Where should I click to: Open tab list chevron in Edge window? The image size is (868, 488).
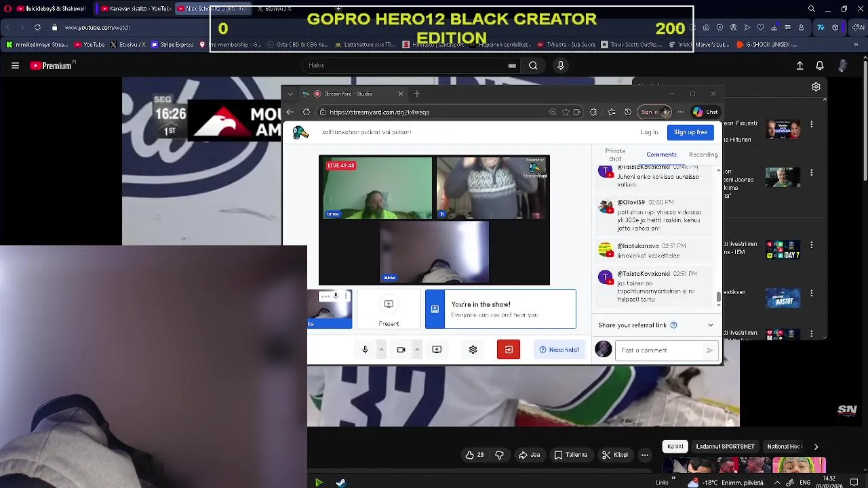click(290, 94)
